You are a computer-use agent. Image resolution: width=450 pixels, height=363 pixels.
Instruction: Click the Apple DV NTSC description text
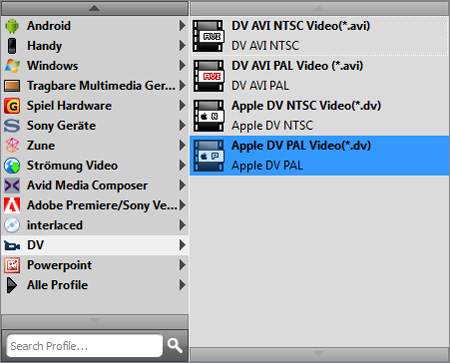point(272,126)
